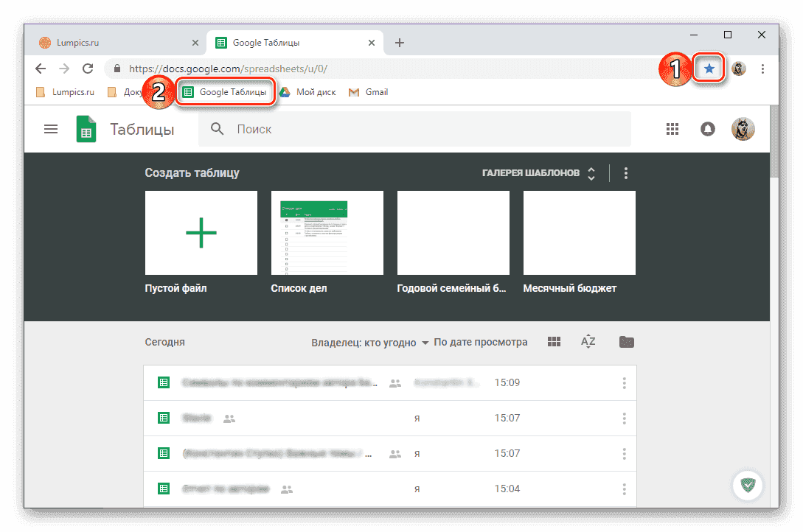Click the shield icon in bottom corner
Screen dimensions: 803x532
pyautogui.click(x=748, y=485)
